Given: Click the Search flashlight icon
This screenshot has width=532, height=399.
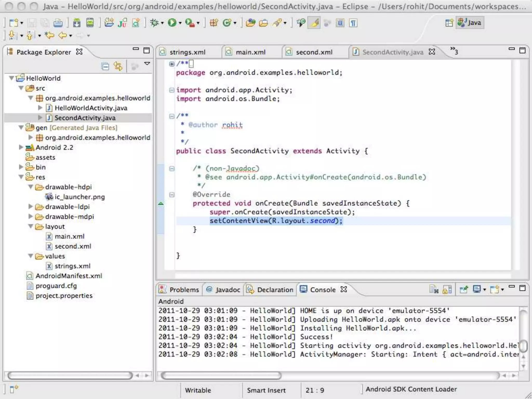Looking at the screenshot, I should tap(277, 23).
